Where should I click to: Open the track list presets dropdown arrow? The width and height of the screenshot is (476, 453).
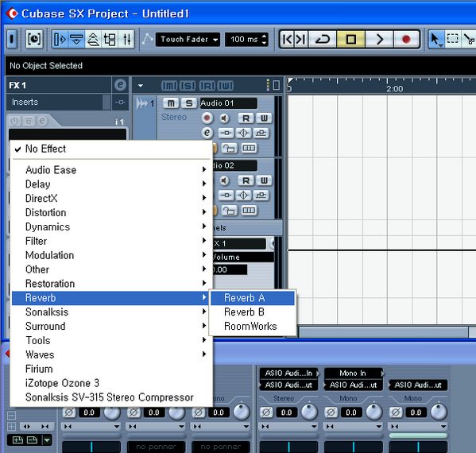140,86
